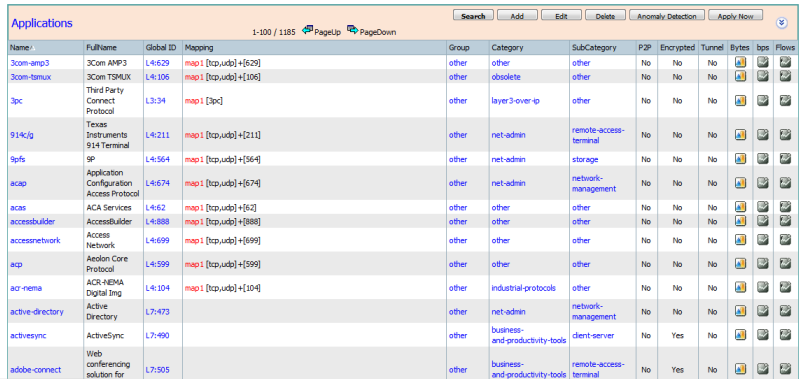
Task: Open Flows icon for activesync row
Action: tap(785, 335)
